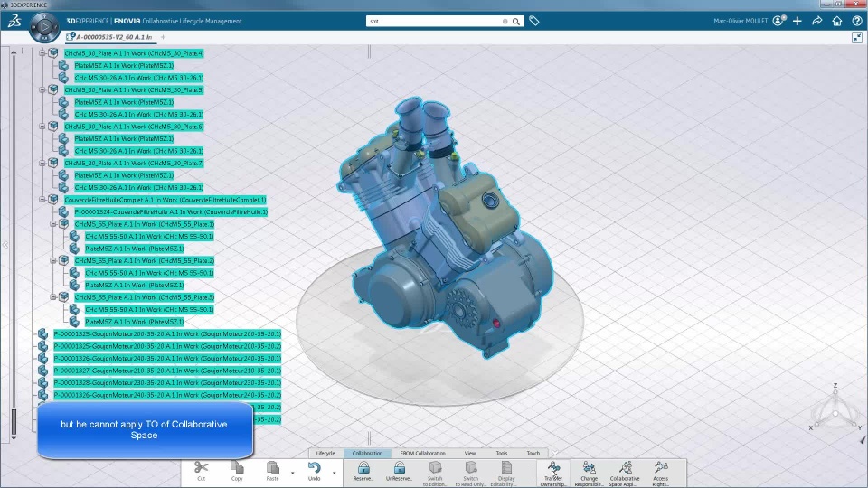
Task: Click Switch to Edition icon
Action: [435, 468]
